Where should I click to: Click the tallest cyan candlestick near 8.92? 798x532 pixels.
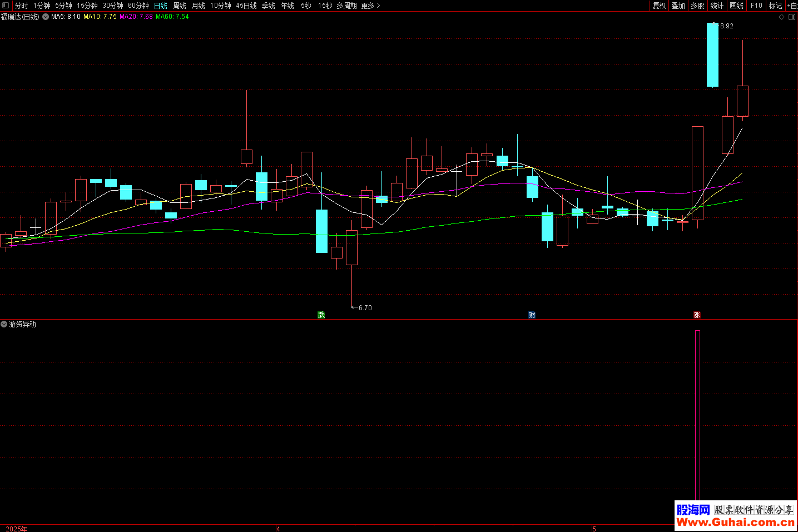pyautogui.click(x=712, y=54)
